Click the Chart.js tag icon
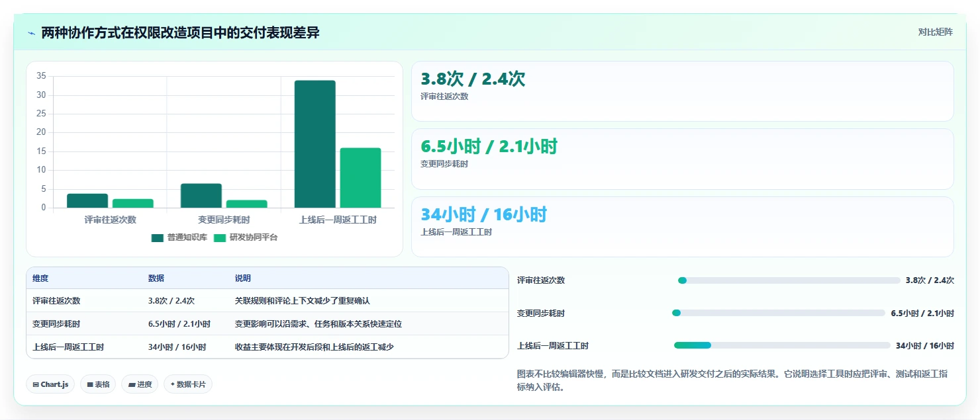 [35, 384]
